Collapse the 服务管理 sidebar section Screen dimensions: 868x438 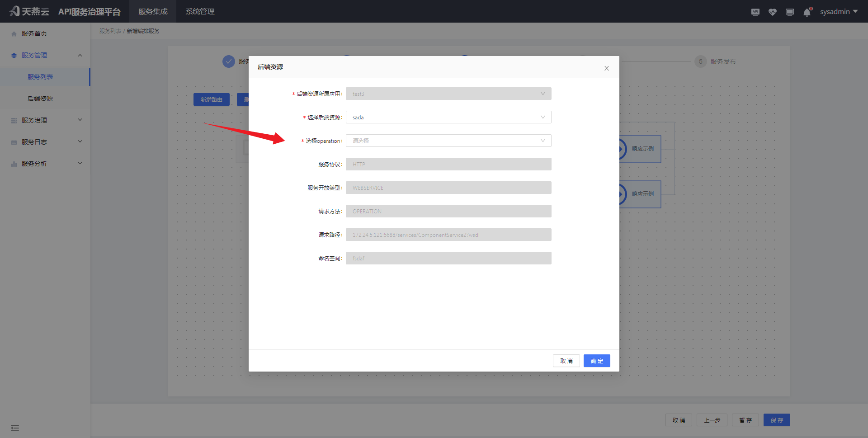pyautogui.click(x=45, y=55)
